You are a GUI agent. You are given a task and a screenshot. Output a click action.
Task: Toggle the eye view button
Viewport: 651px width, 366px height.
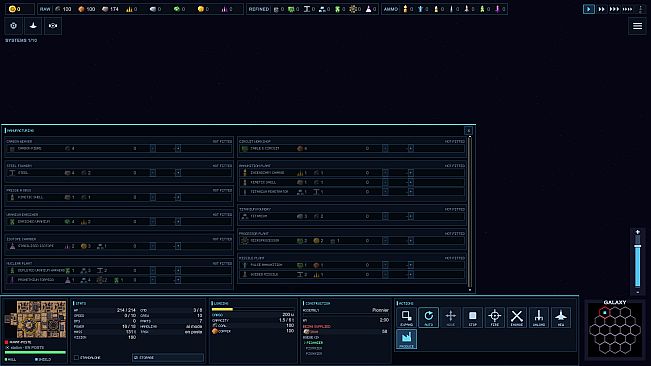click(53, 26)
